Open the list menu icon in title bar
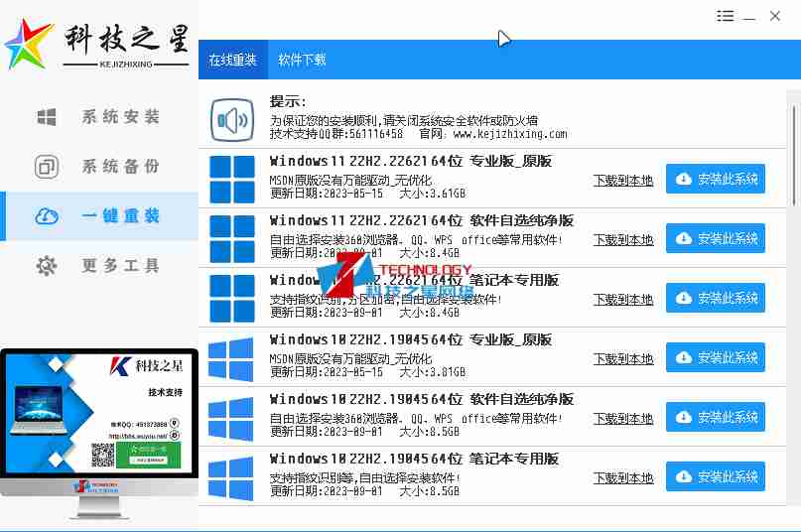The width and height of the screenshot is (801, 532). tap(726, 16)
